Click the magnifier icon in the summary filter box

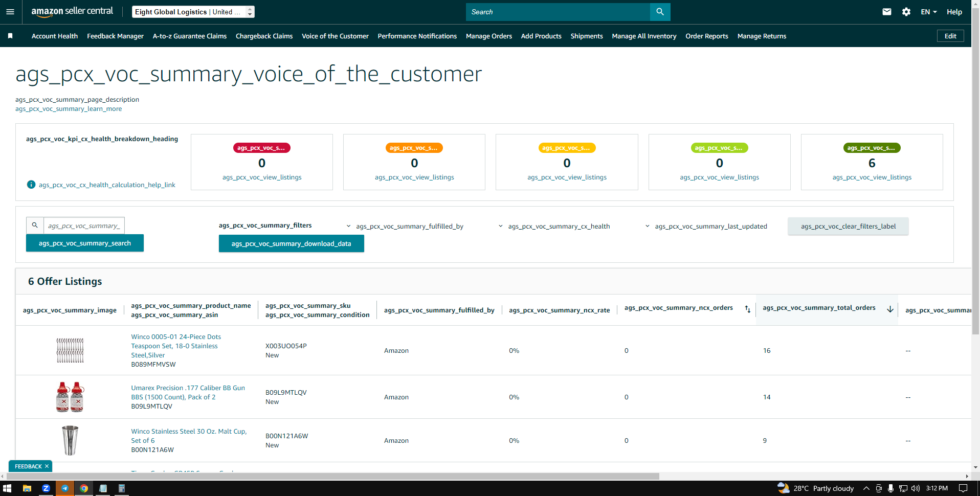tap(35, 225)
